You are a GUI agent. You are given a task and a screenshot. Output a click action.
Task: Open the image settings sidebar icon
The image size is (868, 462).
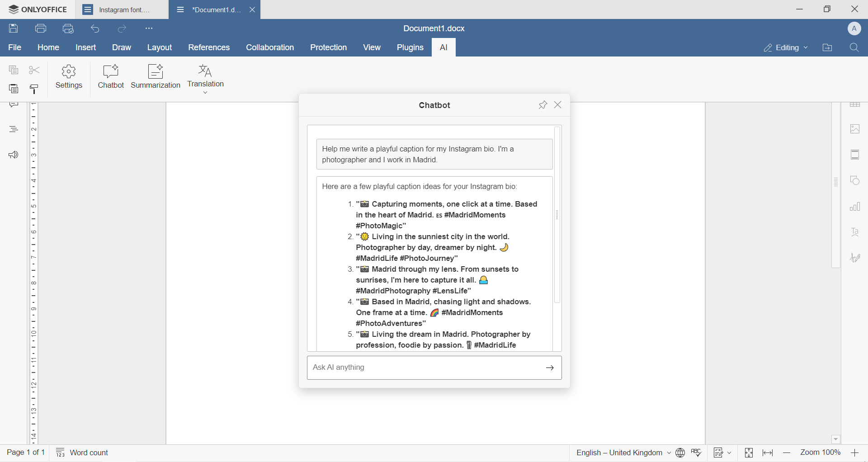click(x=855, y=130)
